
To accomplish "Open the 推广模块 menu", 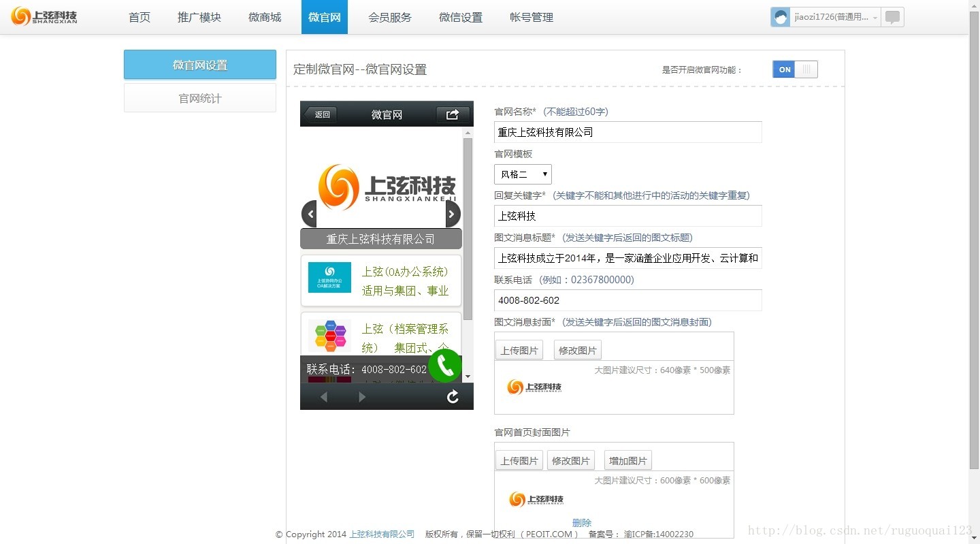I will [x=199, y=17].
